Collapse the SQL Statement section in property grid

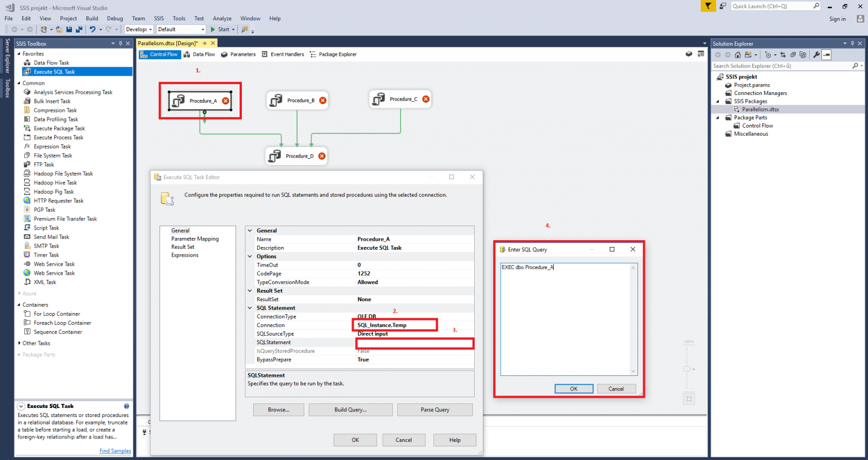(x=250, y=308)
